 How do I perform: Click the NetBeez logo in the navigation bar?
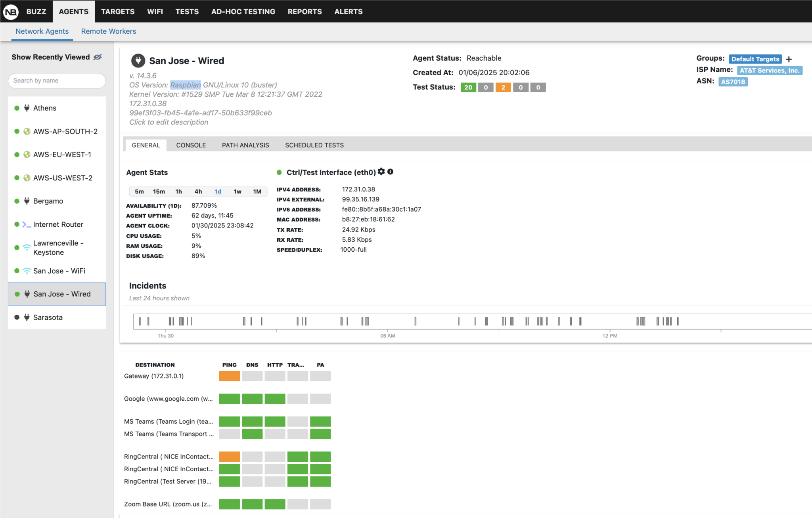click(10, 11)
